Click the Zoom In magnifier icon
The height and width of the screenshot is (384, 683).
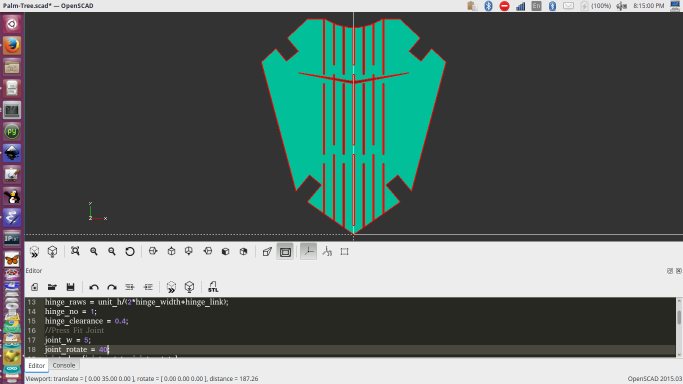(x=94, y=252)
